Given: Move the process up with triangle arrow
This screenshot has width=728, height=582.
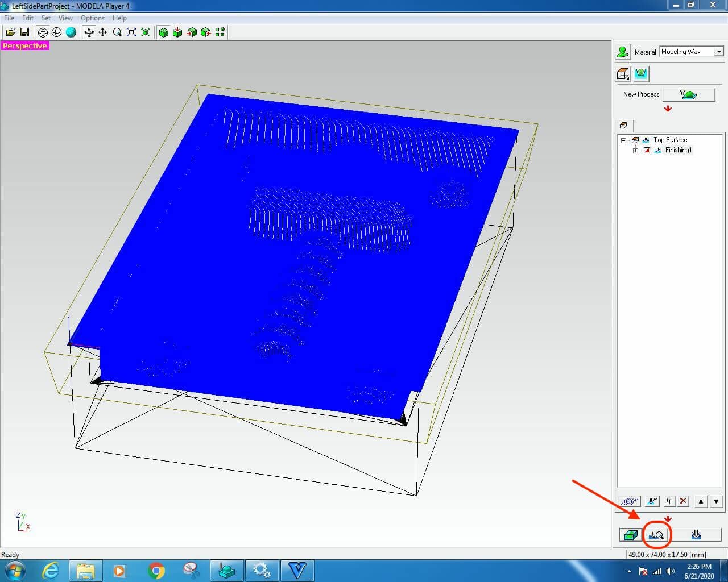Looking at the screenshot, I should tap(701, 501).
